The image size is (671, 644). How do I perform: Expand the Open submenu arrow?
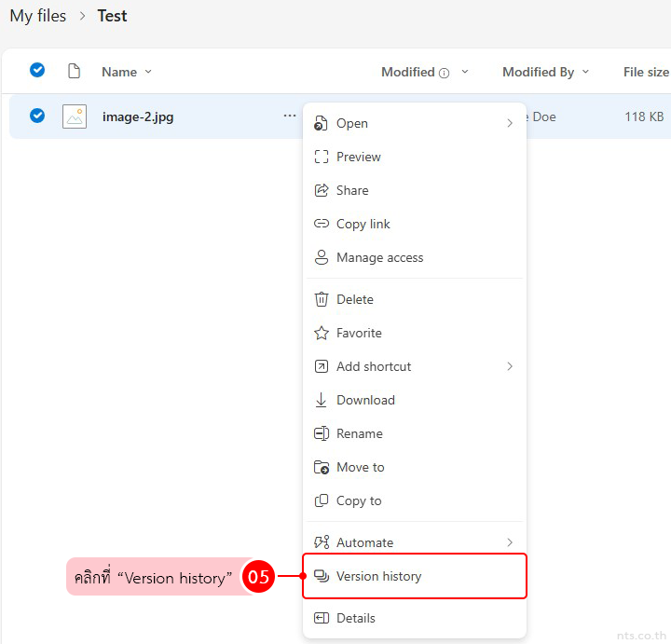tap(510, 123)
